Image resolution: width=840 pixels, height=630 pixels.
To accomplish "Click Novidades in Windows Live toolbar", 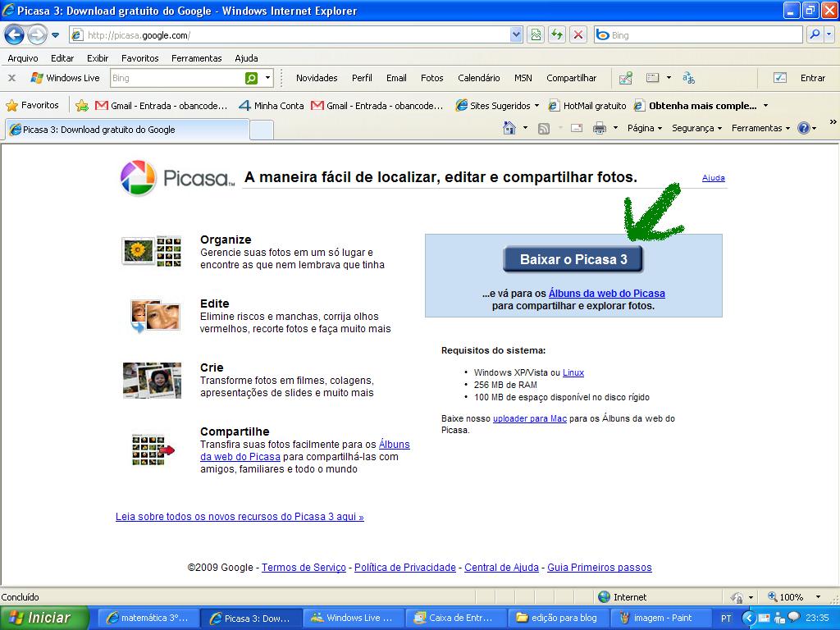I will (x=317, y=78).
